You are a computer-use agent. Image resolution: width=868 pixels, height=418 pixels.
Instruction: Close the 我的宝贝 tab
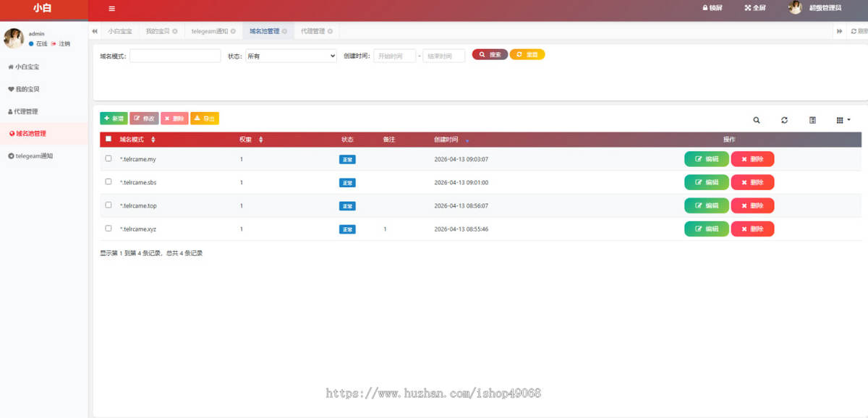[175, 31]
